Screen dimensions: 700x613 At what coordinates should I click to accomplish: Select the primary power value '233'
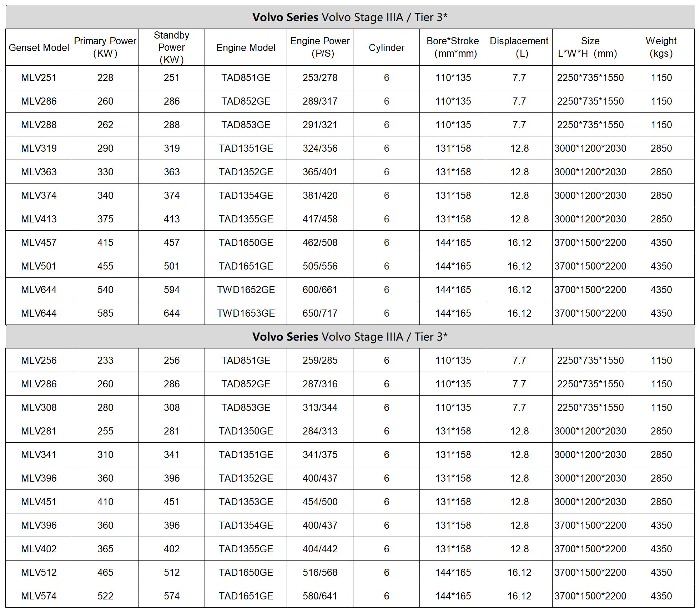click(105, 360)
